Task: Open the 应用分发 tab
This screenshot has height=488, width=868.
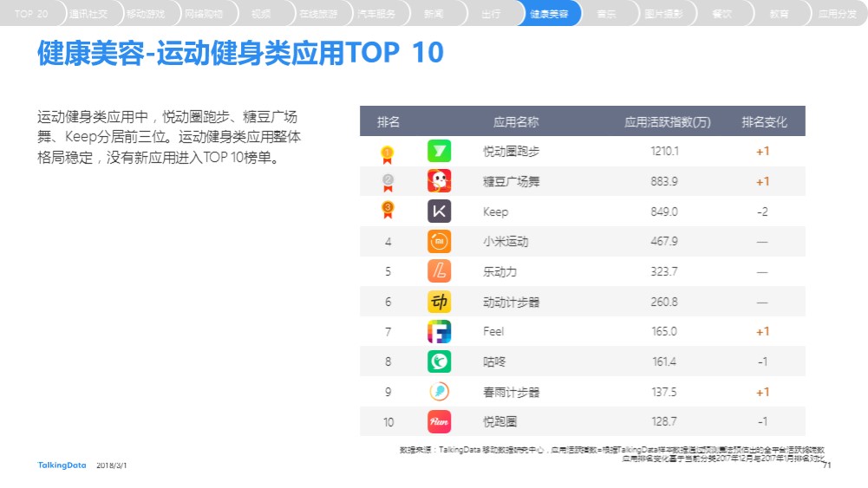Action: coord(837,14)
